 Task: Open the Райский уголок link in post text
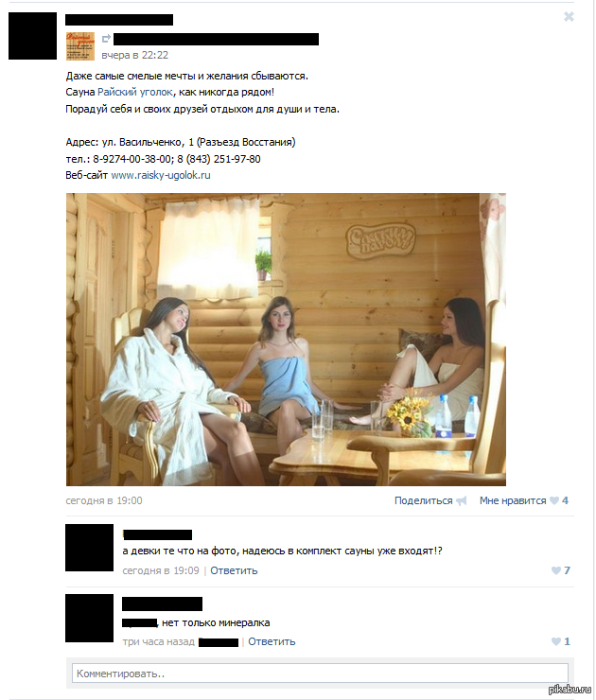point(135,92)
